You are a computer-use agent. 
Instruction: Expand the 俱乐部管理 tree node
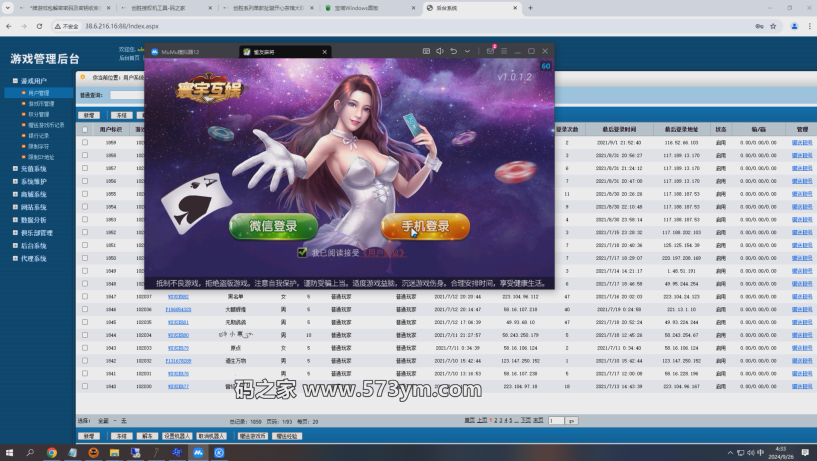coord(15,233)
